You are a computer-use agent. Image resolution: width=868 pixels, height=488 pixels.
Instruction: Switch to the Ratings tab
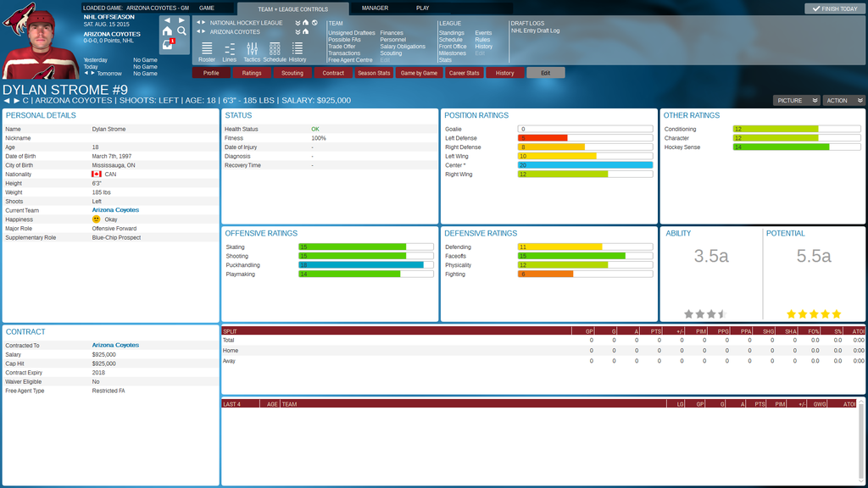pyautogui.click(x=251, y=73)
